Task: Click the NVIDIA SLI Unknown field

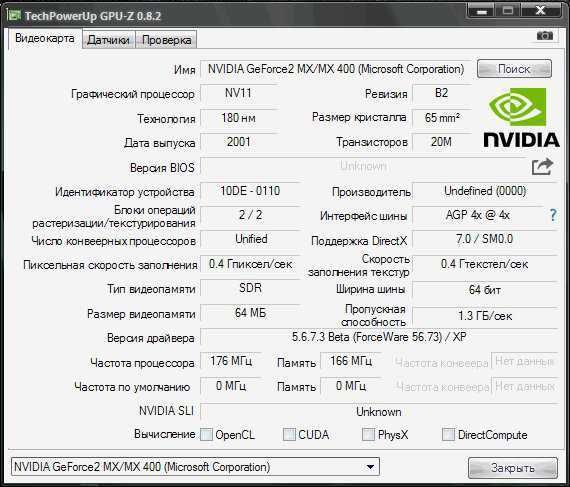Action: (x=379, y=412)
